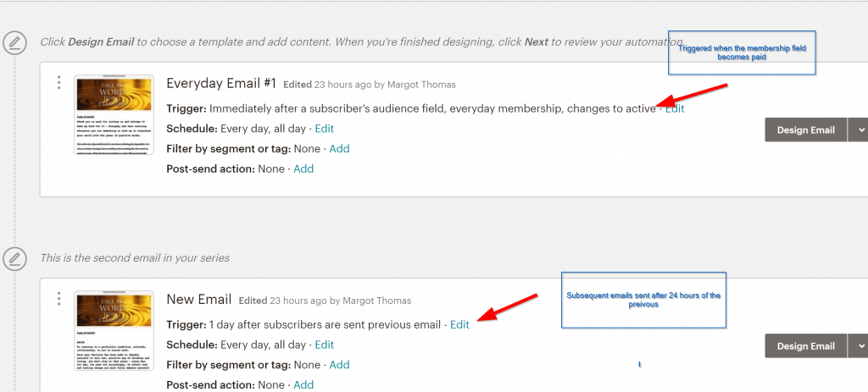Open Everyday Email #1 thumbnail preview
The width and height of the screenshot is (868, 392).
(114, 114)
